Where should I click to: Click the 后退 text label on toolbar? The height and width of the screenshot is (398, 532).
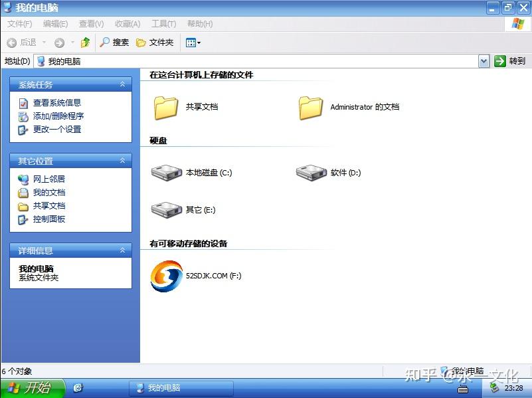(28, 43)
